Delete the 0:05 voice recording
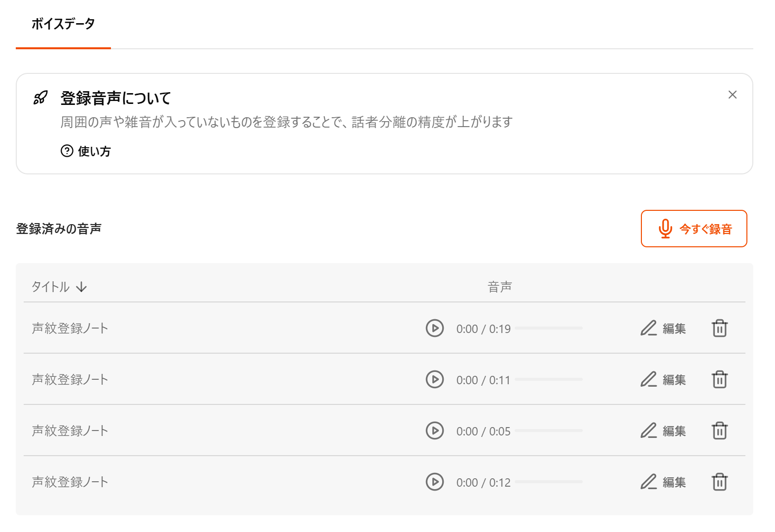Screen dimensions: 775x532 (719, 431)
